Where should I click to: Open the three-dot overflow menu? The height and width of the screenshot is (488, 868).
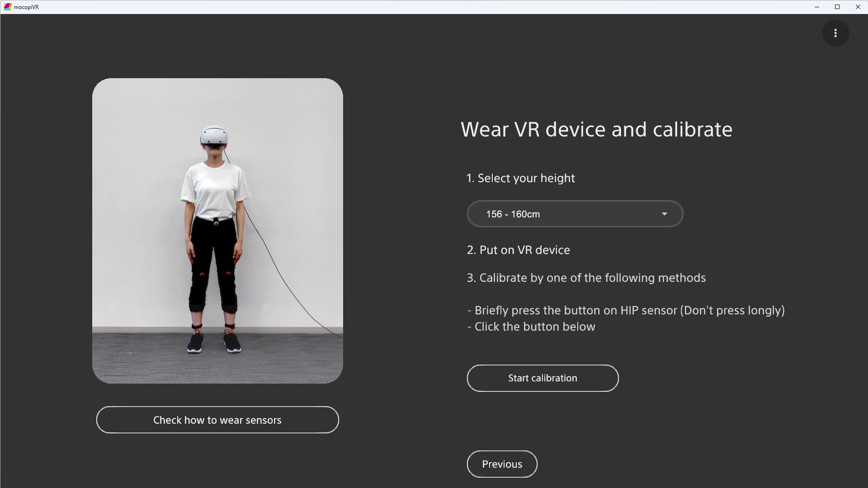(835, 33)
